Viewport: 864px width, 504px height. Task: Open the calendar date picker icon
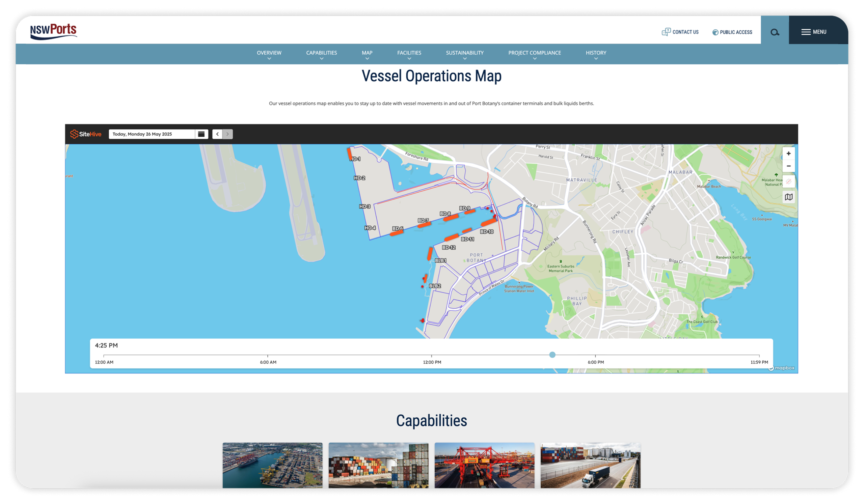point(201,134)
